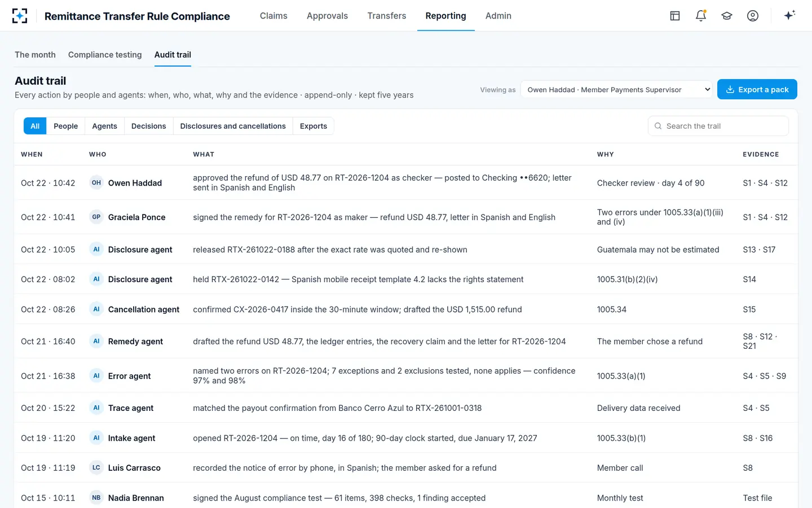
Task: Filter the trail by Agents
Action: tap(105, 126)
